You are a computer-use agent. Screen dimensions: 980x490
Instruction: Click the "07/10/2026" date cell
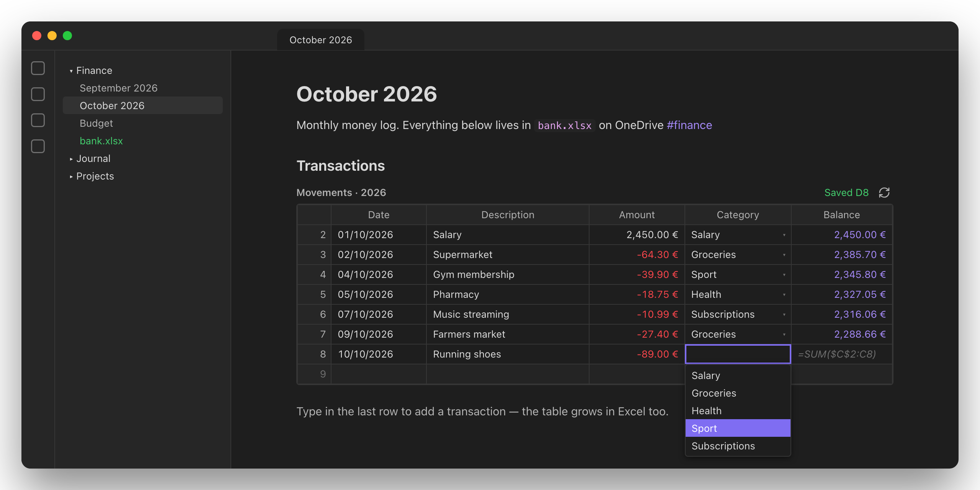click(x=379, y=314)
